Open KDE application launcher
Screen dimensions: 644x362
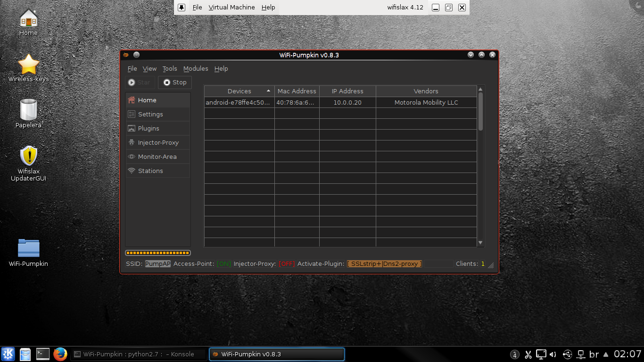8,354
